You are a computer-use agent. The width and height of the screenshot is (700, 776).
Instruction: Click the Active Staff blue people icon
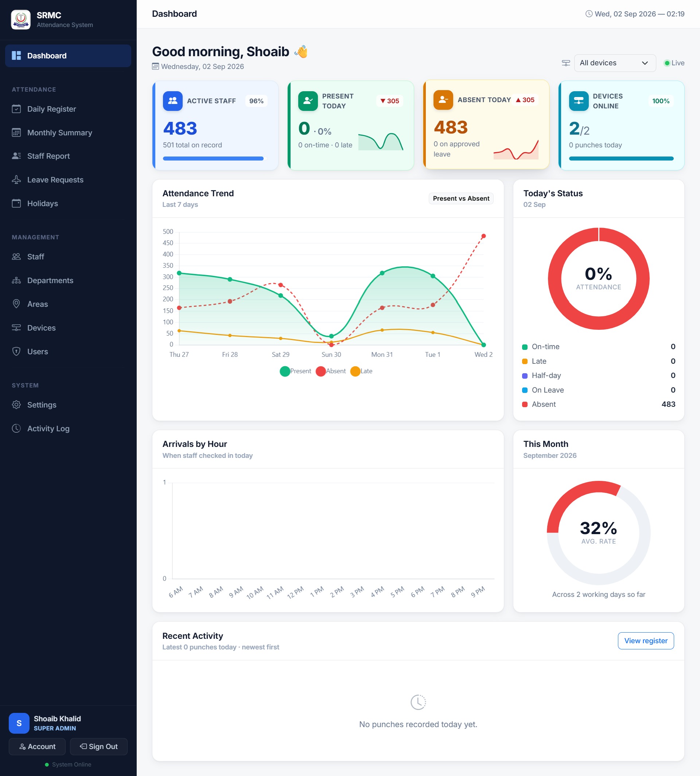173,101
